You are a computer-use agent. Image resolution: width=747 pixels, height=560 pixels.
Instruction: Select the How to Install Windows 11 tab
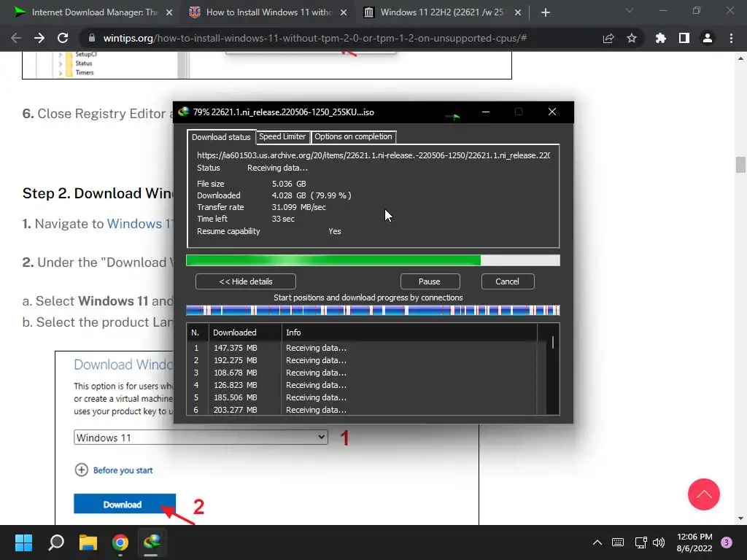click(x=268, y=12)
